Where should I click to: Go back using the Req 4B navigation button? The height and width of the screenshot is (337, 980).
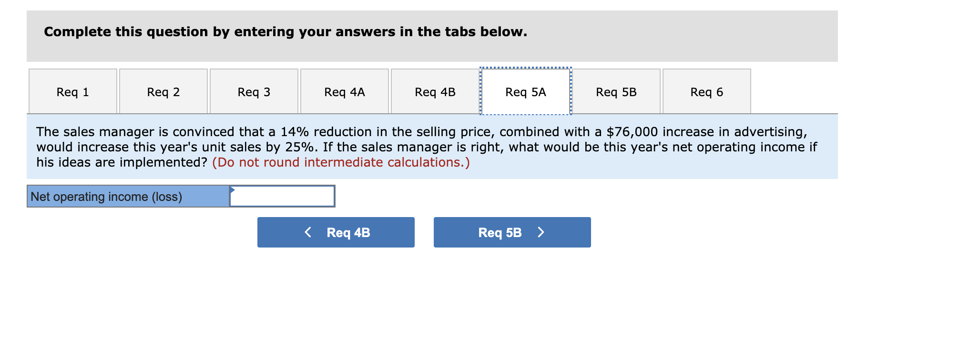(x=336, y=232)
